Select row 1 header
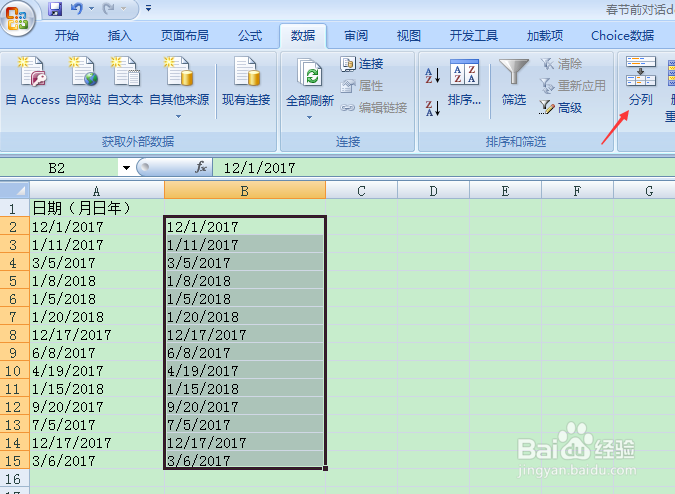675x494 pixels. [15, 208]
